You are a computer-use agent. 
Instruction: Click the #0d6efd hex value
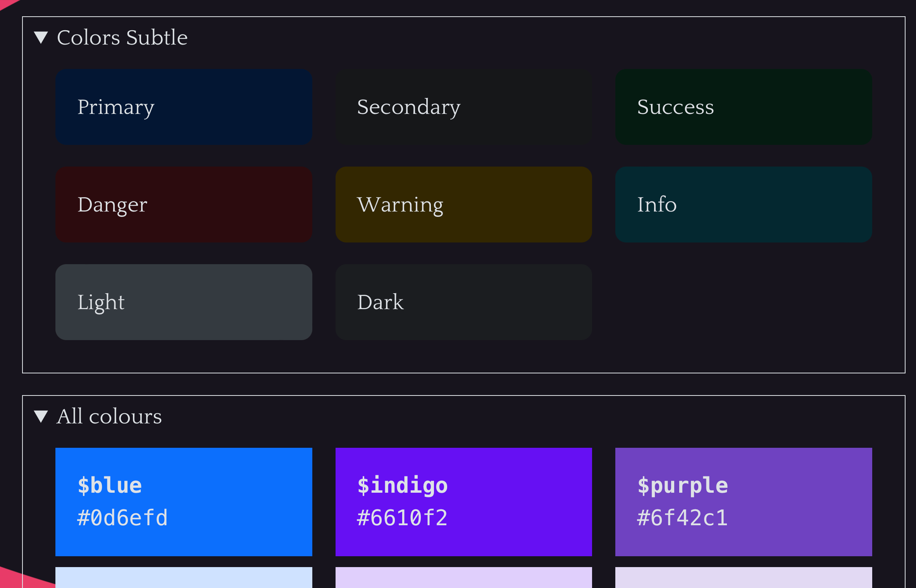click(122, 518)
